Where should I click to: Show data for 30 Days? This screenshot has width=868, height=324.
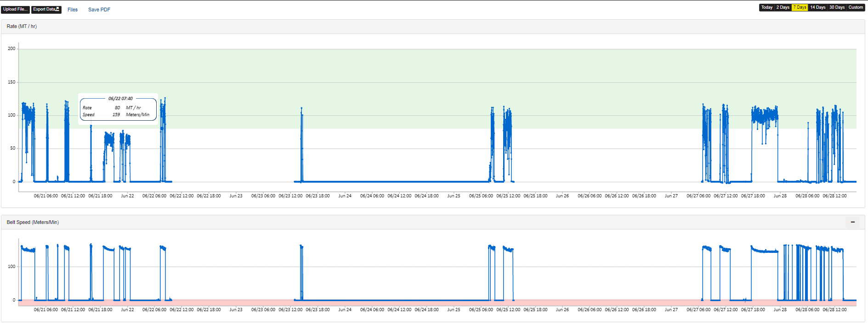(x=837, y=7)
